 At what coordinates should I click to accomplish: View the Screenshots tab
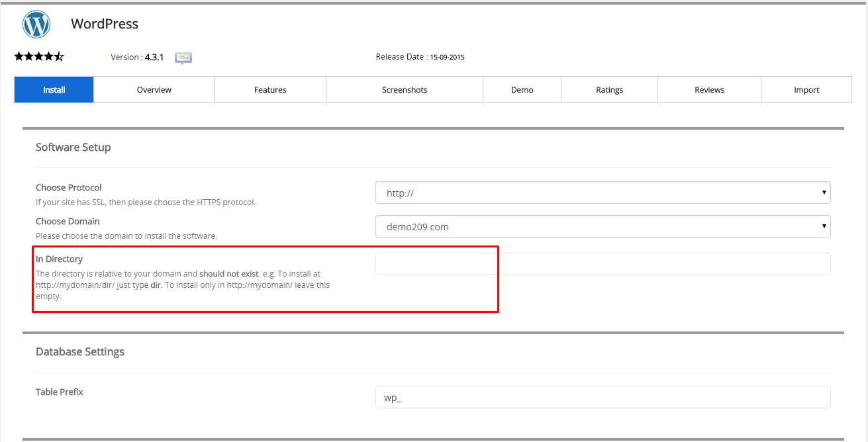pyautogui.click(x=405, y=90)
